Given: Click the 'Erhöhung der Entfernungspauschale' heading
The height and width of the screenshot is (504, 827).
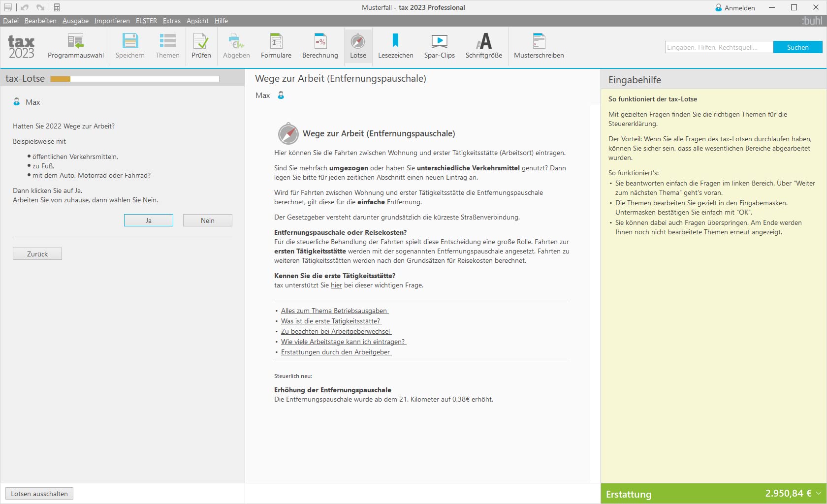Looking at the screenshot, I should (333, 390).
